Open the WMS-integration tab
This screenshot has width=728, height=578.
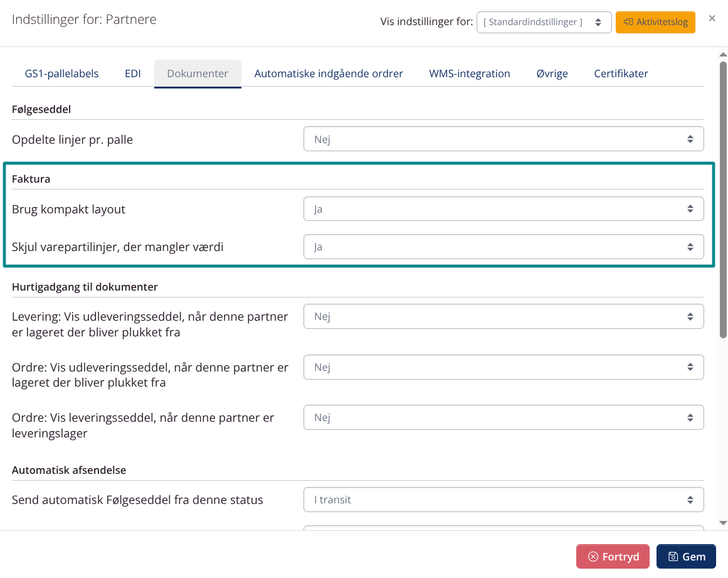(470, 73)
